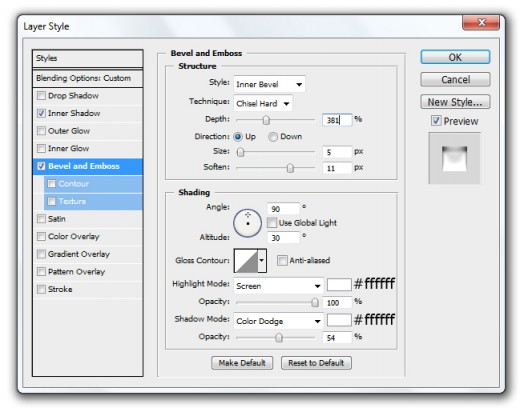
Task: Open the Highlight Mode color swatch
Action: [x=339, y=285]
